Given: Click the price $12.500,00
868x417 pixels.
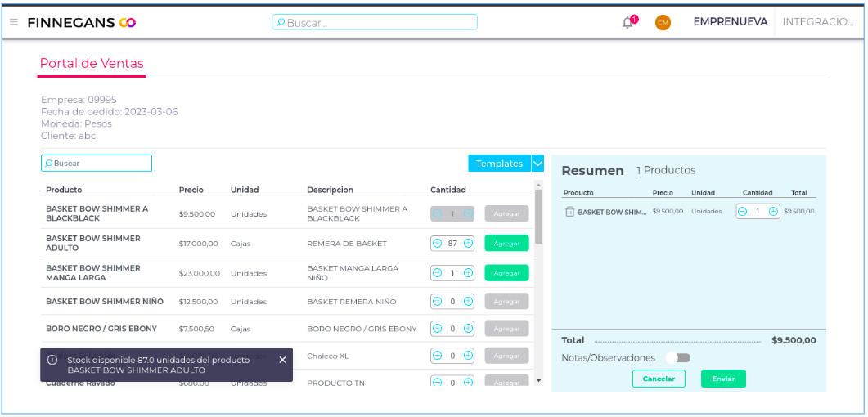Looking at the screenshot, I should click(198, 302).
